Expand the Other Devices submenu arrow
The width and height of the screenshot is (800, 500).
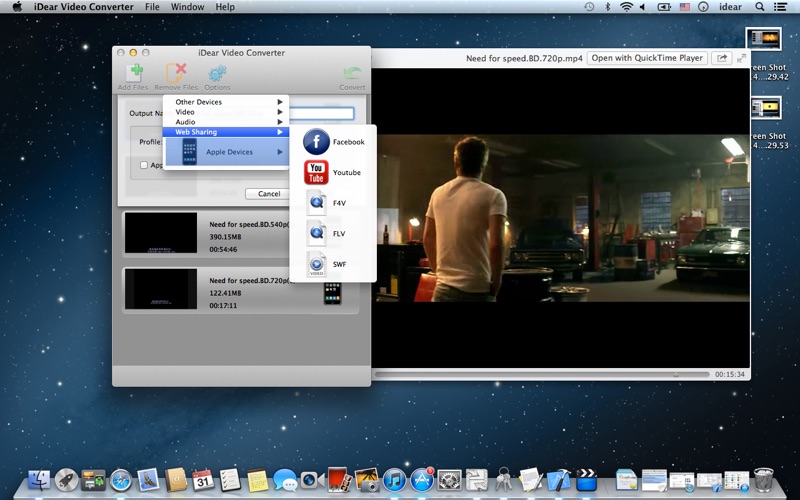point(280,102)
